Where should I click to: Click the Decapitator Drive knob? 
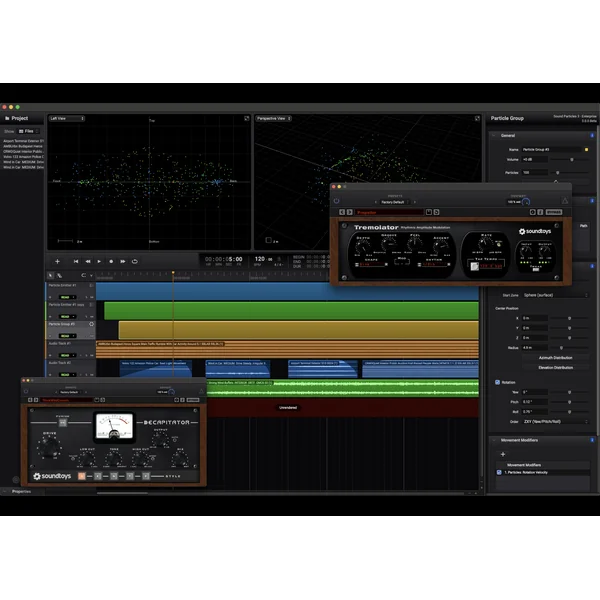click(50, 446)
